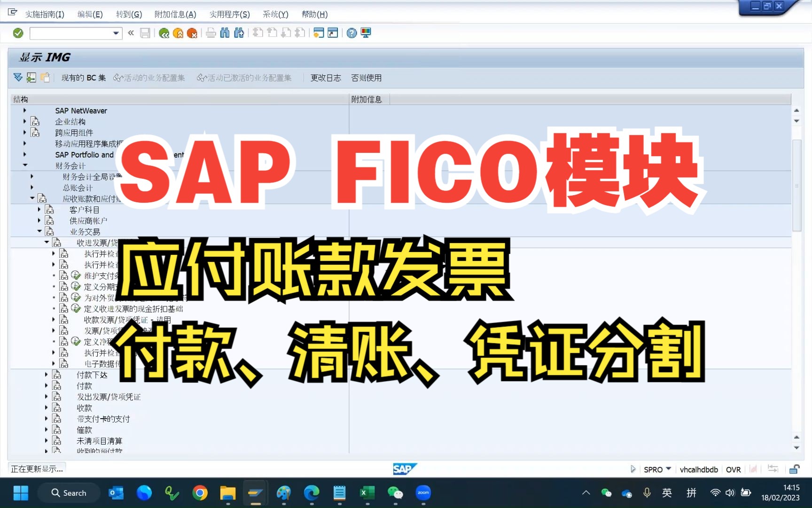Click the documentation icon beside 催款

coord(57,430)
